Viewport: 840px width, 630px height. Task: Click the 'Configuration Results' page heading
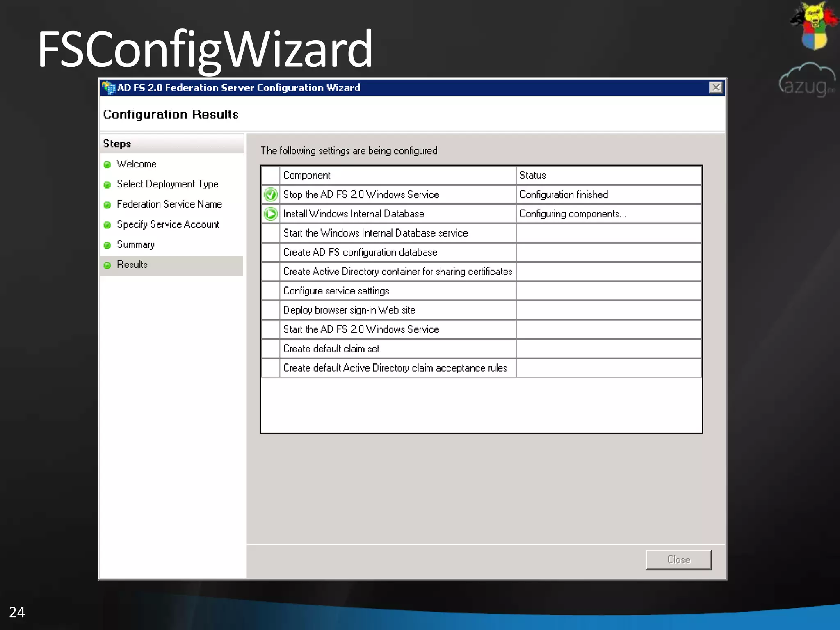click(171, 114)
